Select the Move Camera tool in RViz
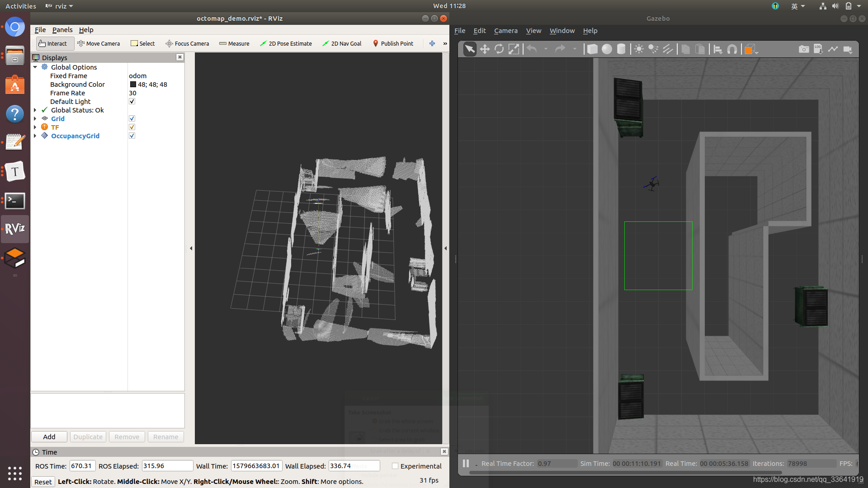This screenshot has height=488, width=868. pyautogui.click(x=99, y=44)
